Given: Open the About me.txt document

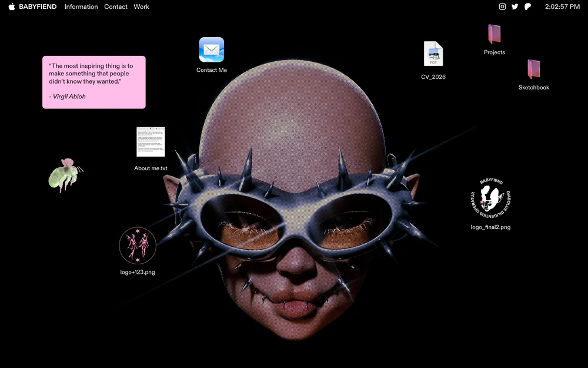Looking at the screenshot, I should (151, 142).
